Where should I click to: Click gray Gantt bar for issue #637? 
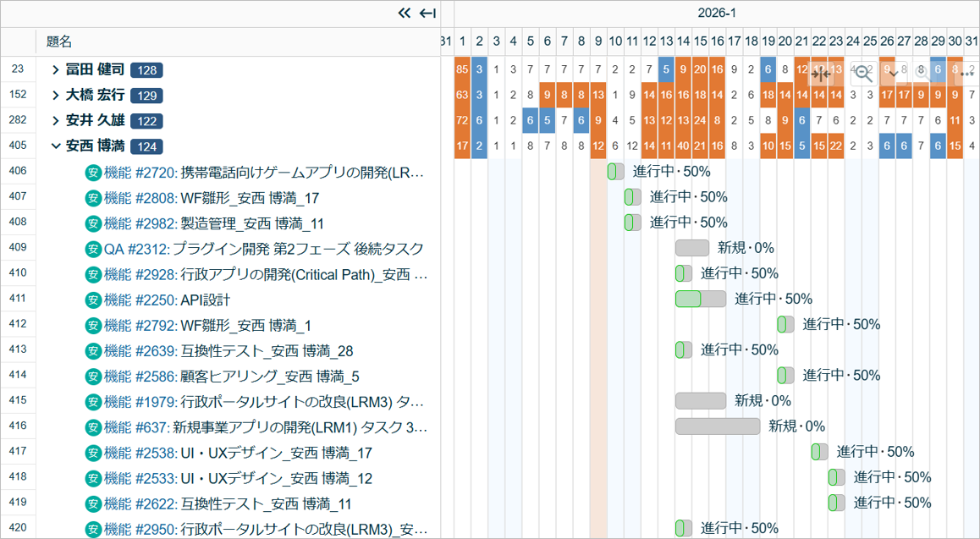coord(717,426)
